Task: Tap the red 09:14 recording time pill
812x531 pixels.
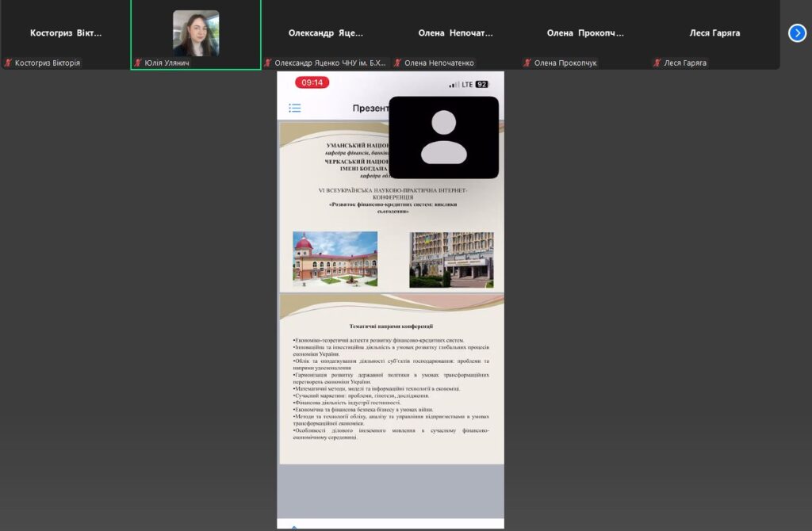Action: point(312,82)
